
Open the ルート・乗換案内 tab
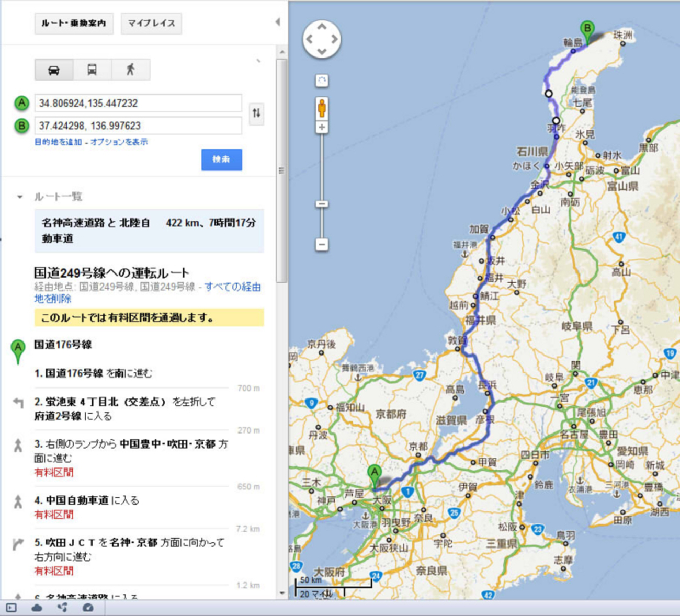tap(74, 24)
